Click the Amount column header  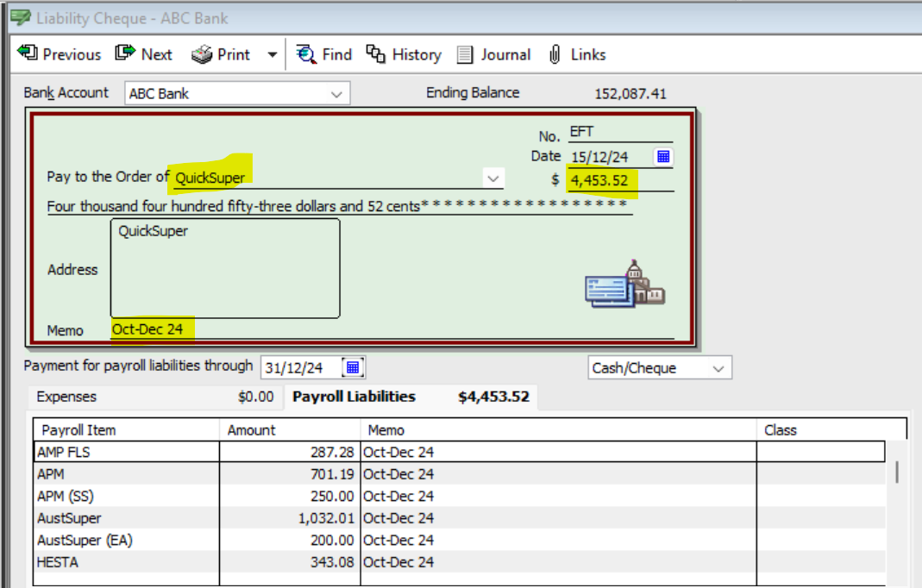pyautogui.click(x=290, y=430)
